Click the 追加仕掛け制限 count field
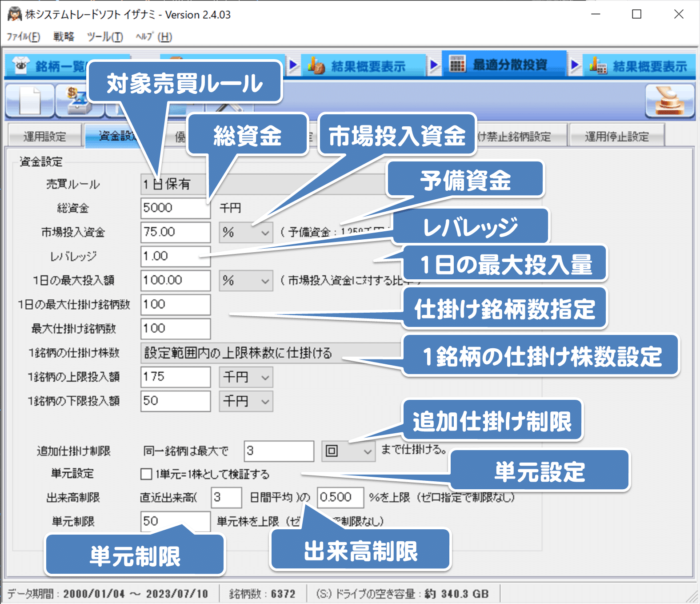The width and height of the screenshot is (700, 604). point(279,451)
